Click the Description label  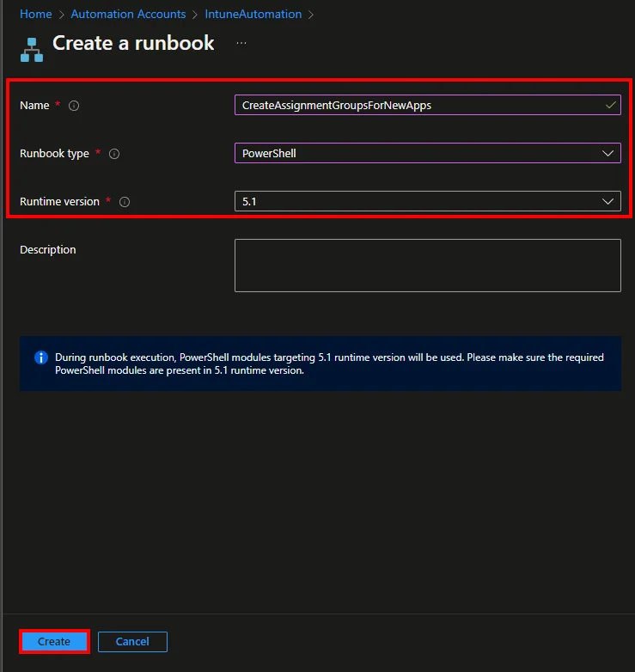click(47, 249)
